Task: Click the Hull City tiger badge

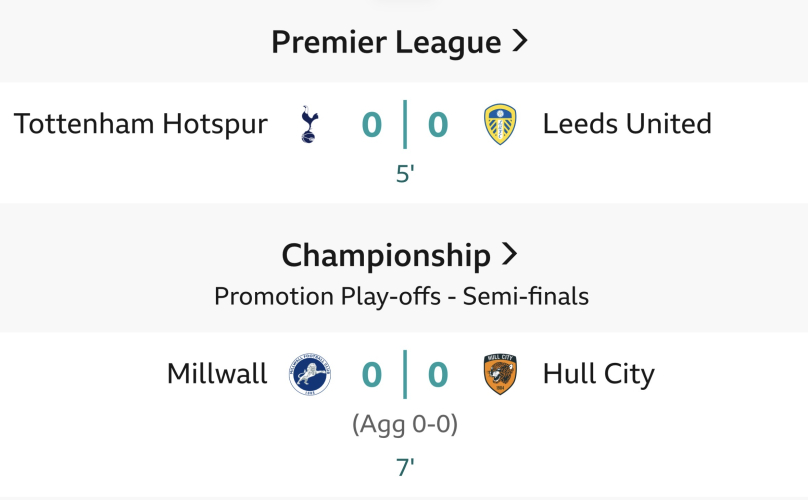Action: pos(500,374)
